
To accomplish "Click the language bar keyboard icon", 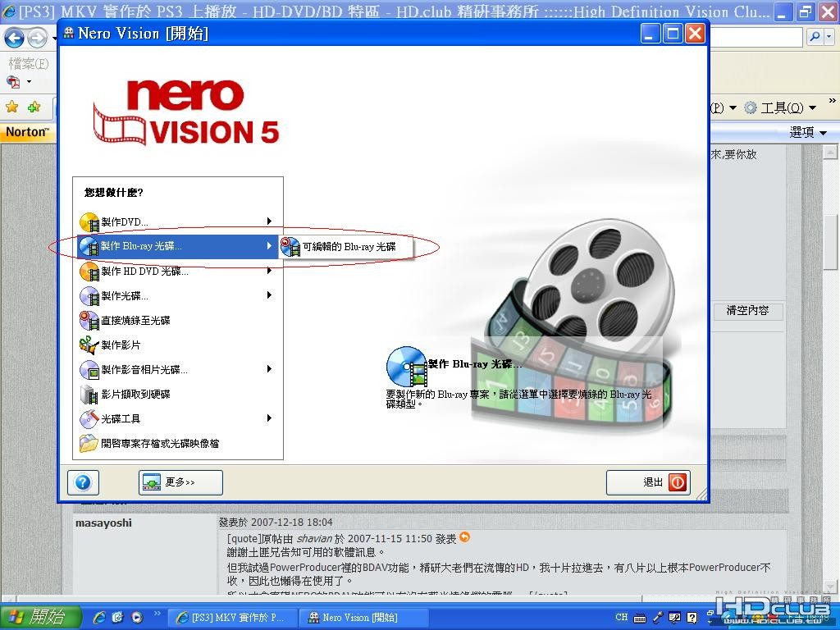I will [640, 619].
